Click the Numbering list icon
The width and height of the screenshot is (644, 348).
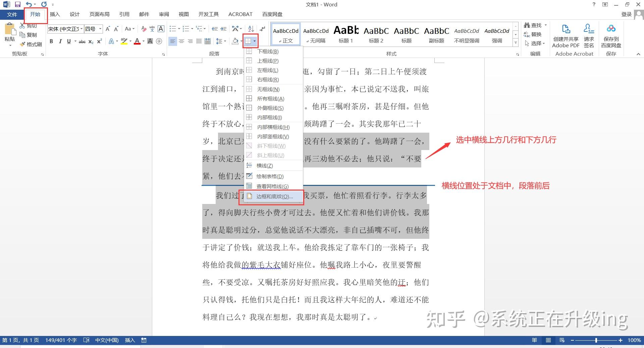(185, 29)
